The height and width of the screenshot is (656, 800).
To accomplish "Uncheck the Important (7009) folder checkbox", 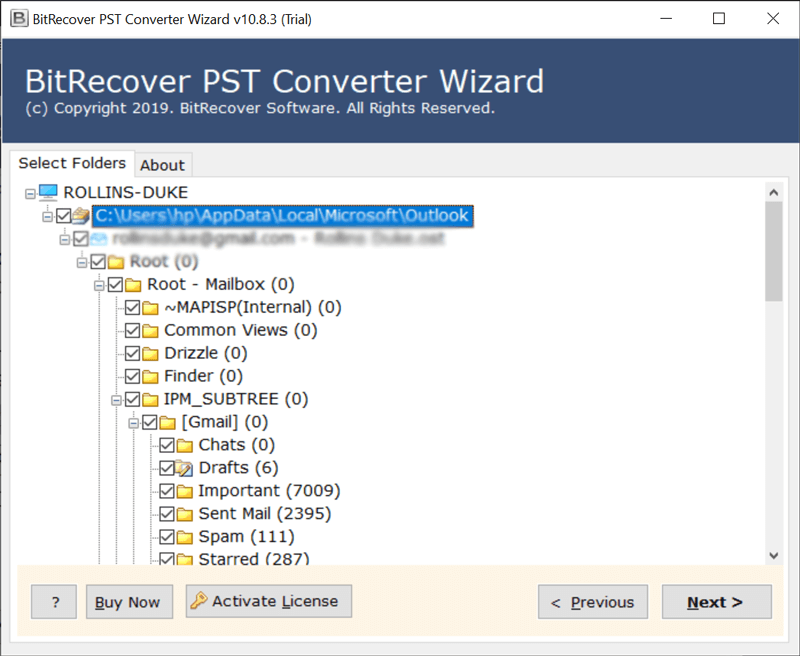I will tap(167, 491).
